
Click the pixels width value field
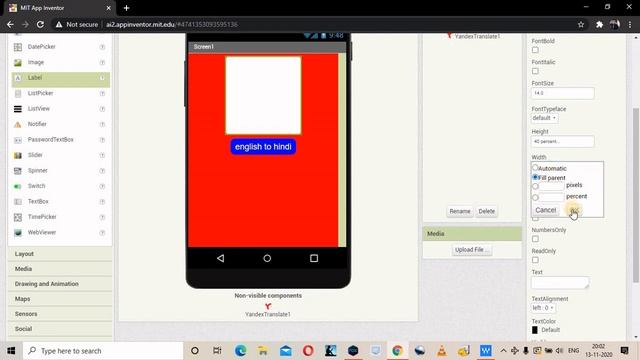(x=551, y=187)
